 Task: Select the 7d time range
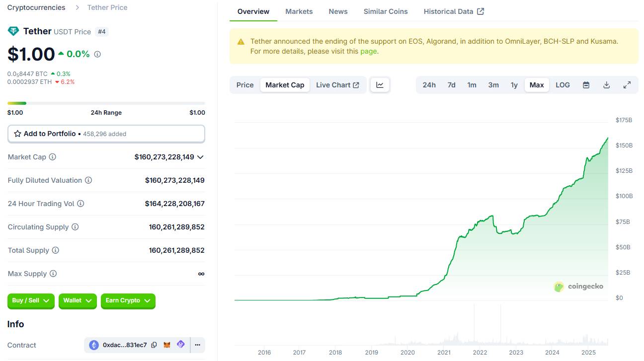pyautogui.click(x=451, y=85)
